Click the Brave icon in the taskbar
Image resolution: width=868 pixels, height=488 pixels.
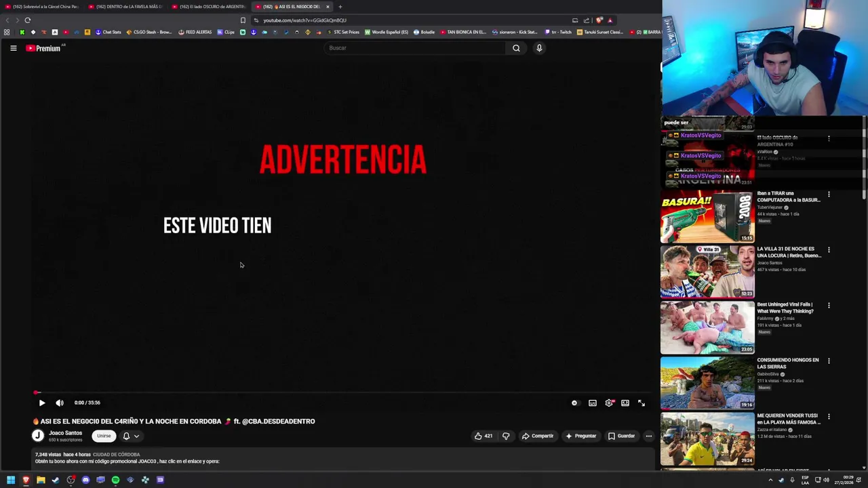(x=26, y=480)
